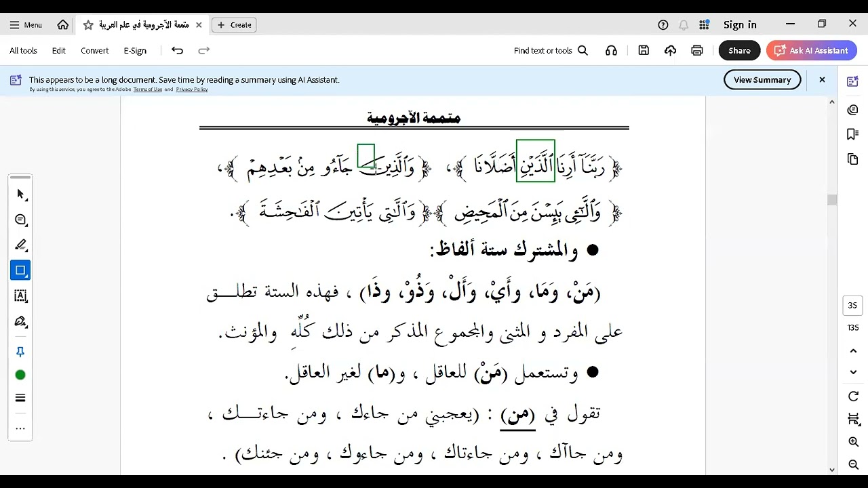Viewport: 868px width, 488px height.
Task: Click Find text or tools search
Action: pyautogui.click(x=551, y=50)
